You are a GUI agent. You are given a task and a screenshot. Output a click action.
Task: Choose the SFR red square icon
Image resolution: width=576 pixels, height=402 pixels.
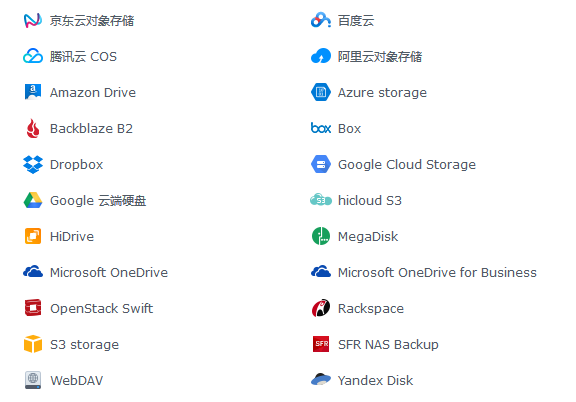321,344
